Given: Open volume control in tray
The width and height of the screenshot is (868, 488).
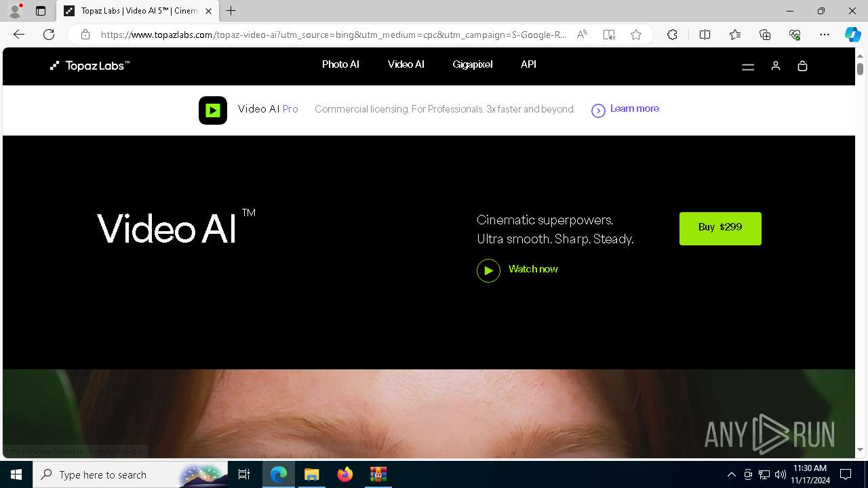Looking at the screenshot, I should [x=781, y=474].
